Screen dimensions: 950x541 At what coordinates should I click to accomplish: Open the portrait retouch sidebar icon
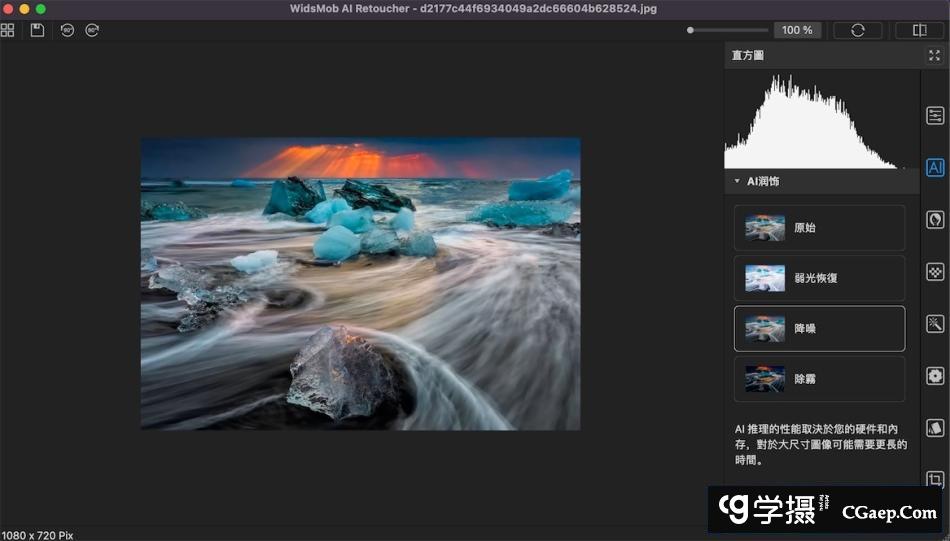click(935, 218)
